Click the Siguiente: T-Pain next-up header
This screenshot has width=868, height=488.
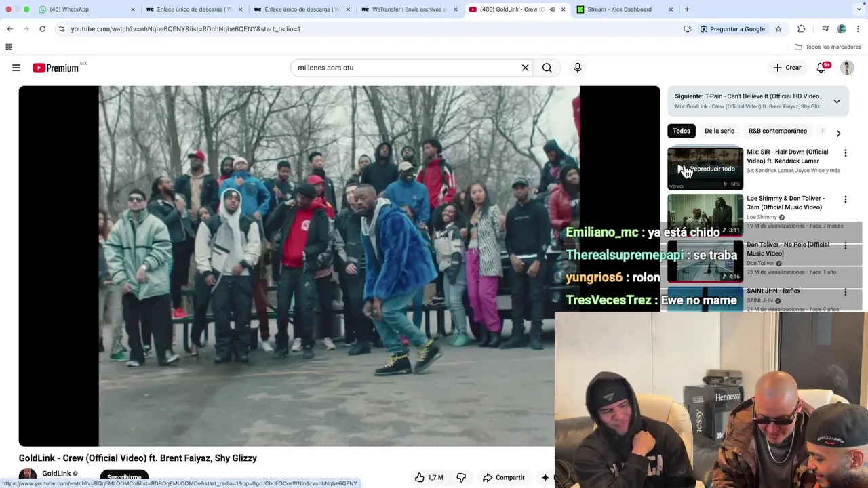point(749,96)
